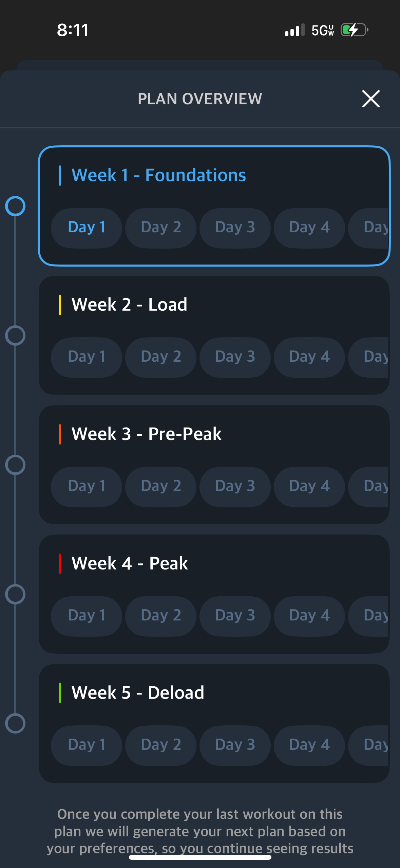Open Day 3 of Week 5 Deload
400x868 pixels.
click(235, 745)
